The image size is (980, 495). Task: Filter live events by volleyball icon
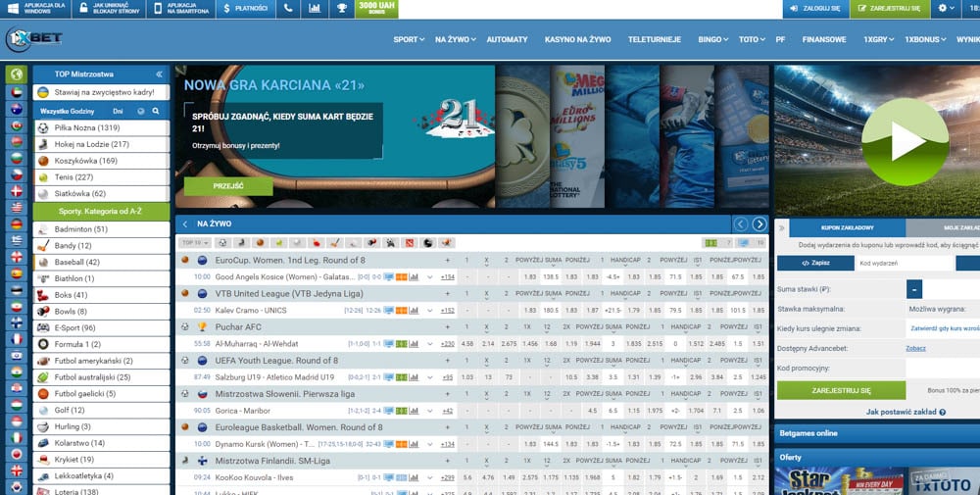pyautogui.click(x=298, y=242)
